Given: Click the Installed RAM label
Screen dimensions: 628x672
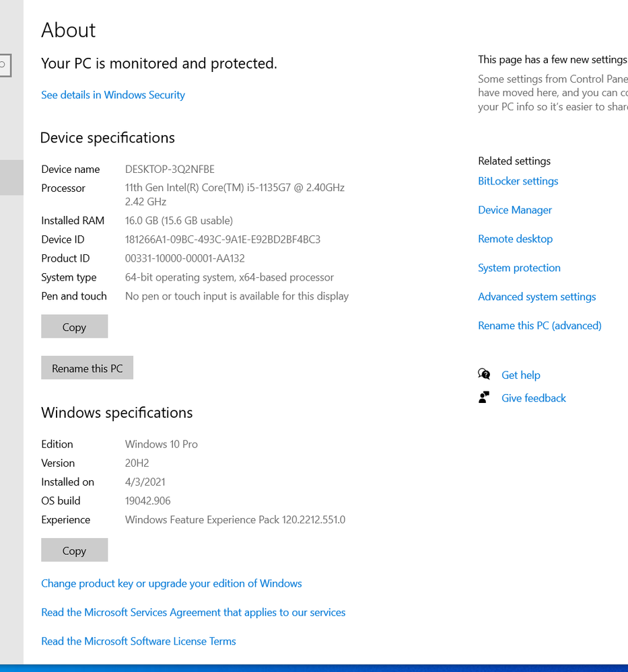Looking at the screenshot, I should click(73, 221).
